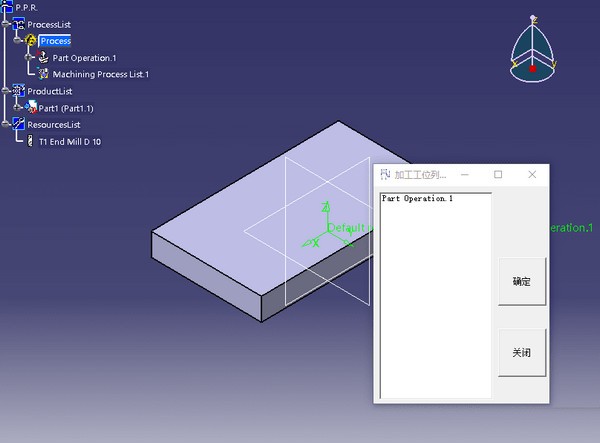Click the T1 End Mill D 10 tool icon
The width and height of the screenshot is (600, 443).
click(28, 142)
